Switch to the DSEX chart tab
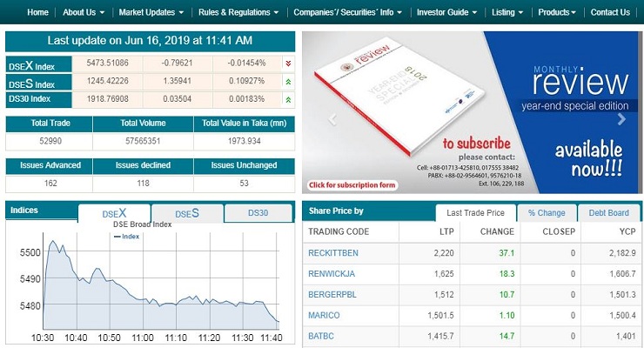644x348 pixels. pos(114,213)
